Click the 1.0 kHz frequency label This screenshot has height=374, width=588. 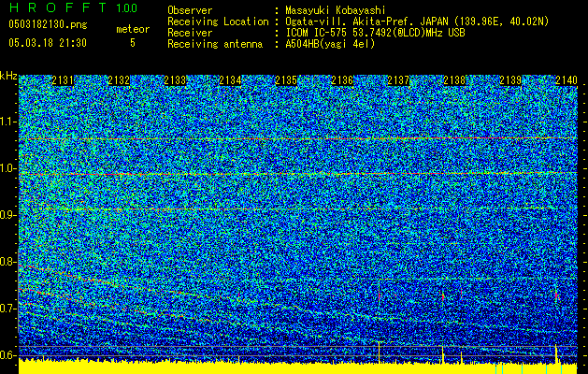[8, 168]
